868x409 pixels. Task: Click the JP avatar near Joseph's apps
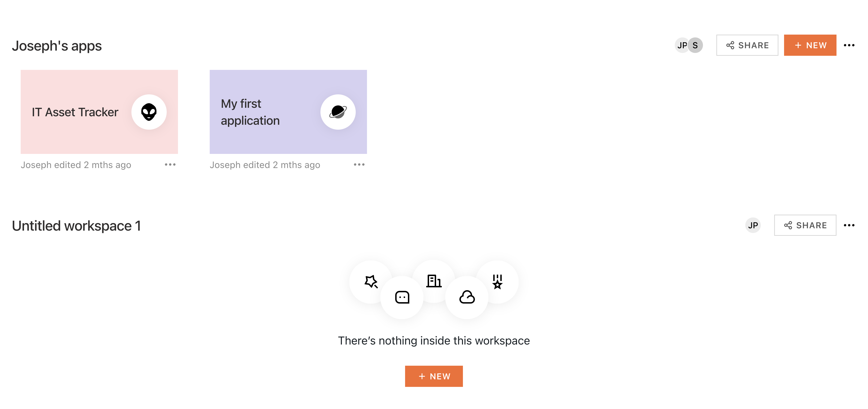[681, 45]
